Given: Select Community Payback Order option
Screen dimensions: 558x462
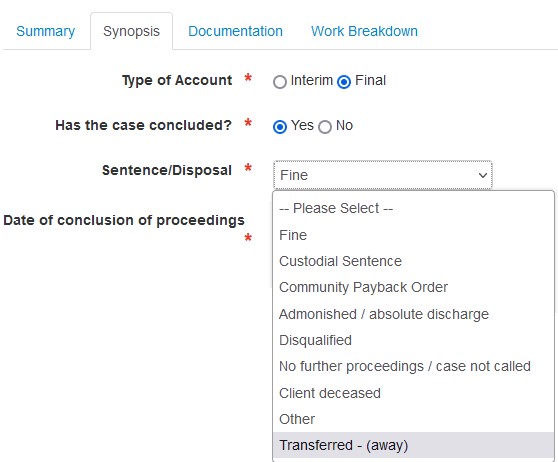Looking at the screenshot, I should tap(414, 287).
